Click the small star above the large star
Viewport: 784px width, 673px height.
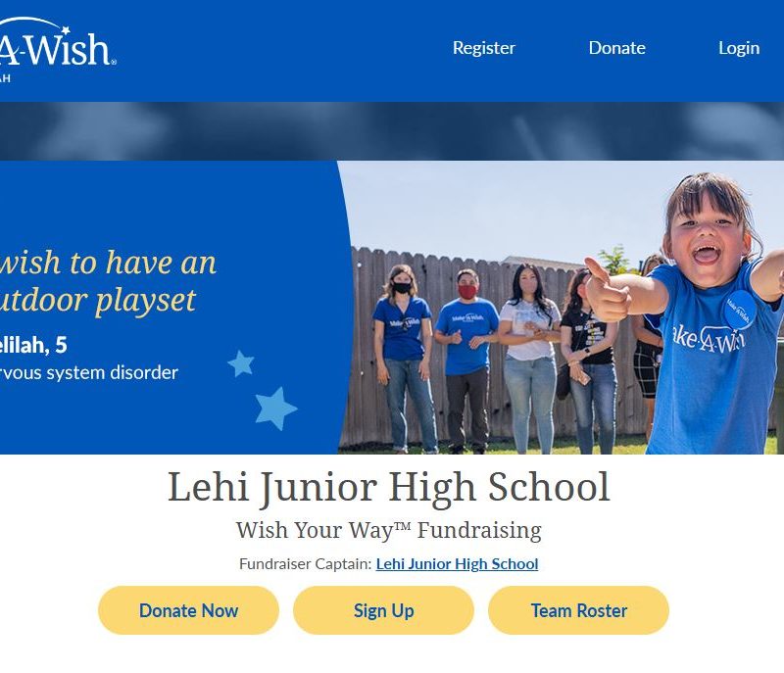point(241,363)
